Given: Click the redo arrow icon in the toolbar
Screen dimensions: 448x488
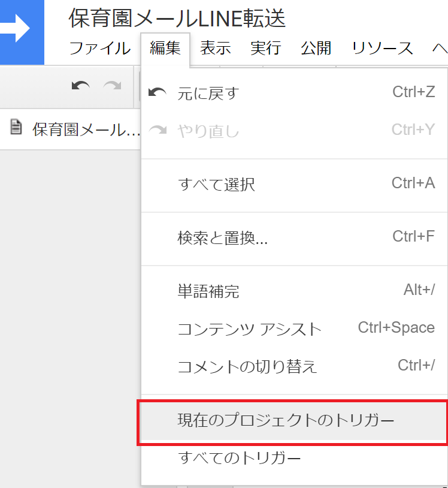Looking at the screenshot, I should click(x=112, y=86).
